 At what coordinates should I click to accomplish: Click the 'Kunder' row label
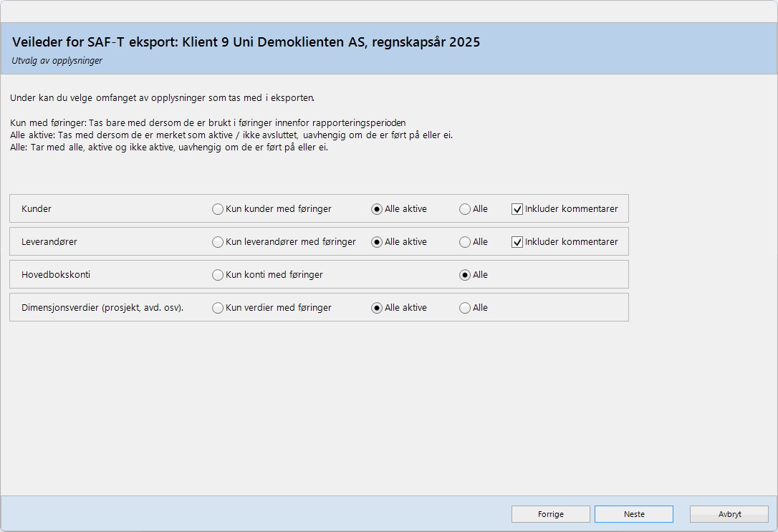pos(37,209)
